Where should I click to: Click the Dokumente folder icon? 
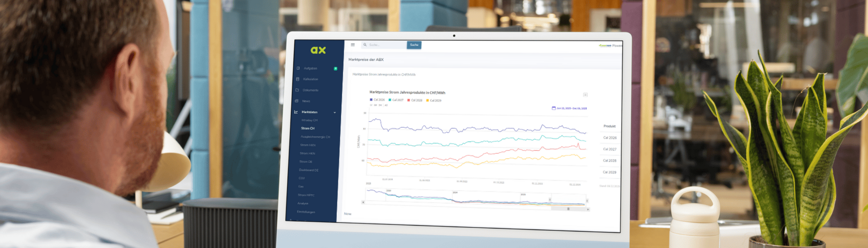(297, 90)
